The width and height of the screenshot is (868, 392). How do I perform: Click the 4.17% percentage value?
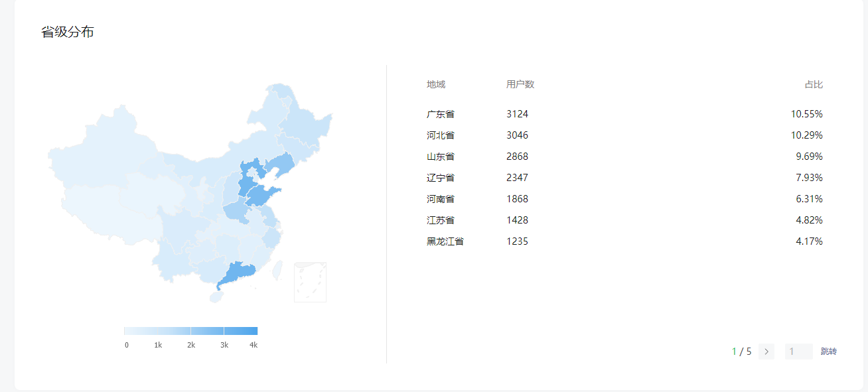click(810, 241)
